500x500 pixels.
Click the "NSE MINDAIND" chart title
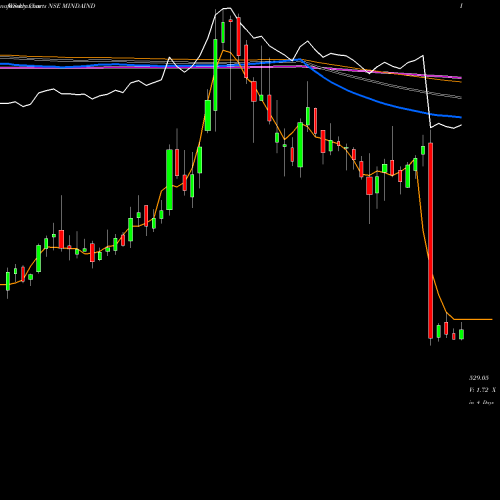click(72, 6)
